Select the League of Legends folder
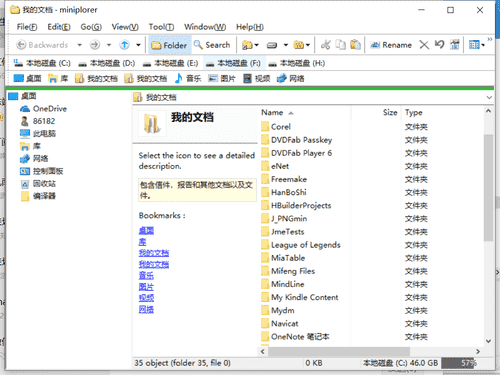 pyautogui.click(x=301, y=245)
